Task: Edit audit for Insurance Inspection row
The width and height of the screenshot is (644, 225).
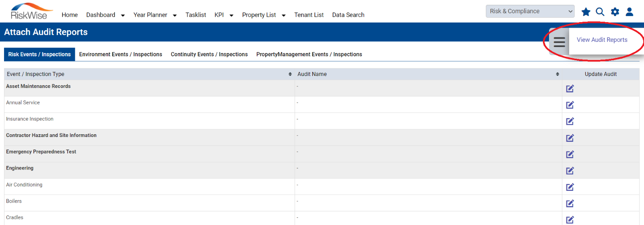Action: pos(570,121)
